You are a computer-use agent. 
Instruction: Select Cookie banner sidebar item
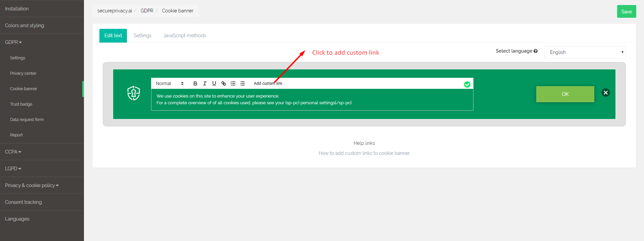pos(24,89)
